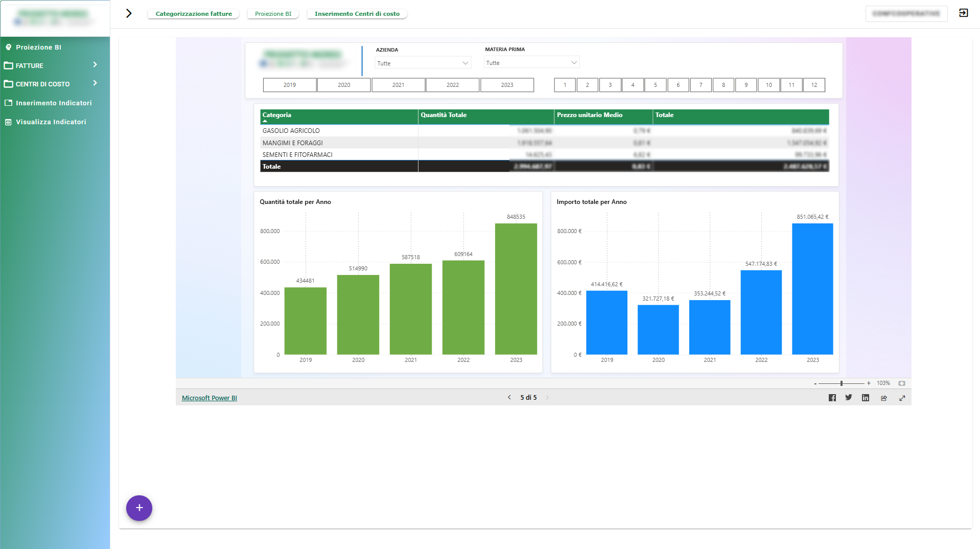Go to Visualizza Indicatori in sidebar
The image size is (980, 549).
coord(51,122)
